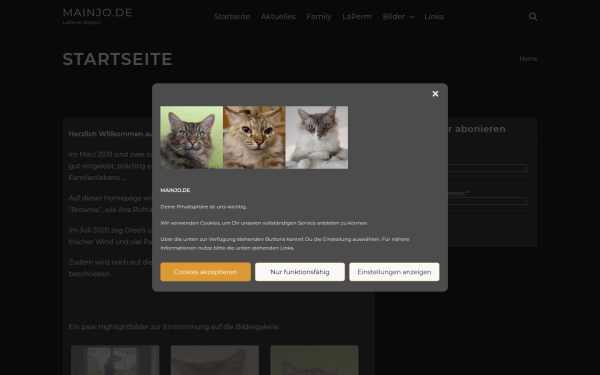Go to Aktuelles menu item
Viewport: 600px width, 375px height.
click(x=278, y=16)
